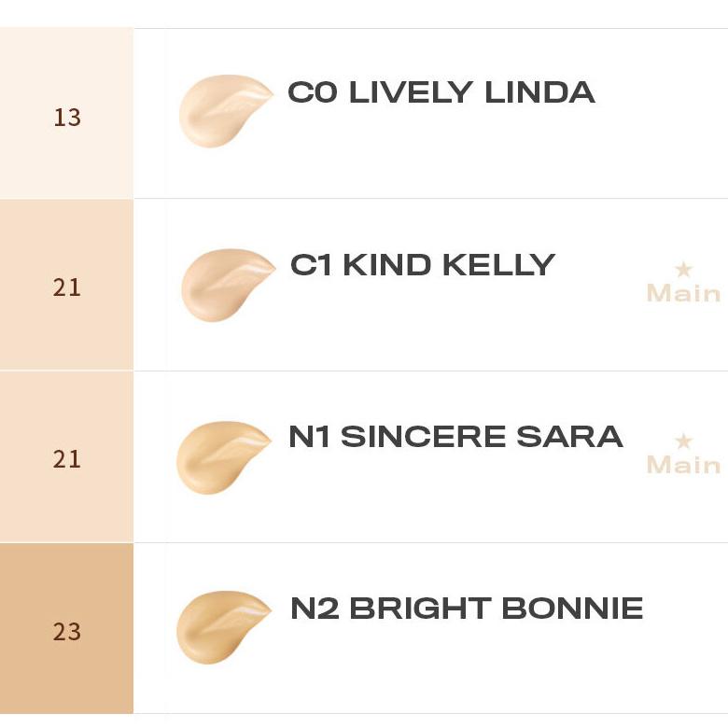Click number 21 in the Kind Kelly row
This screenshot has width=728, height=728.
[x=67, y=287]
